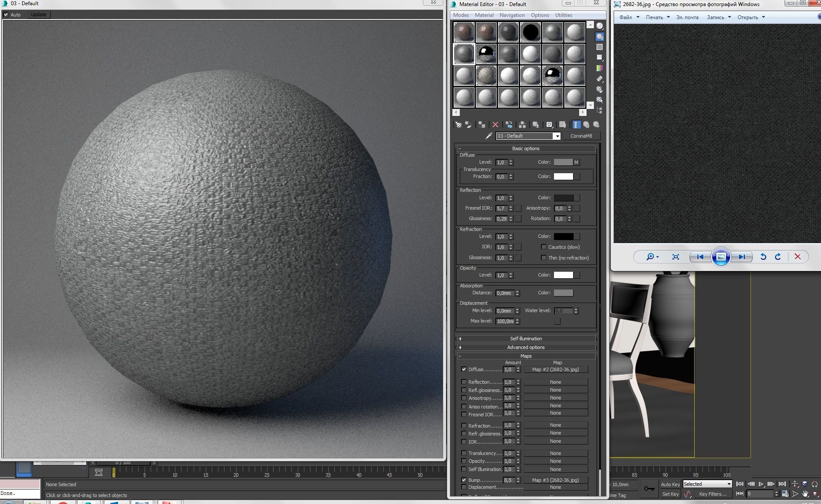Open the Navigation menu in Material Editor
821x504 pixels.
512,15
